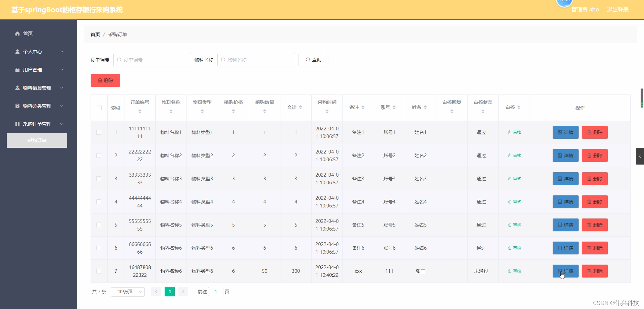
Task: Click the briefcase icon beside 用户管理
Action: point(17,70)
